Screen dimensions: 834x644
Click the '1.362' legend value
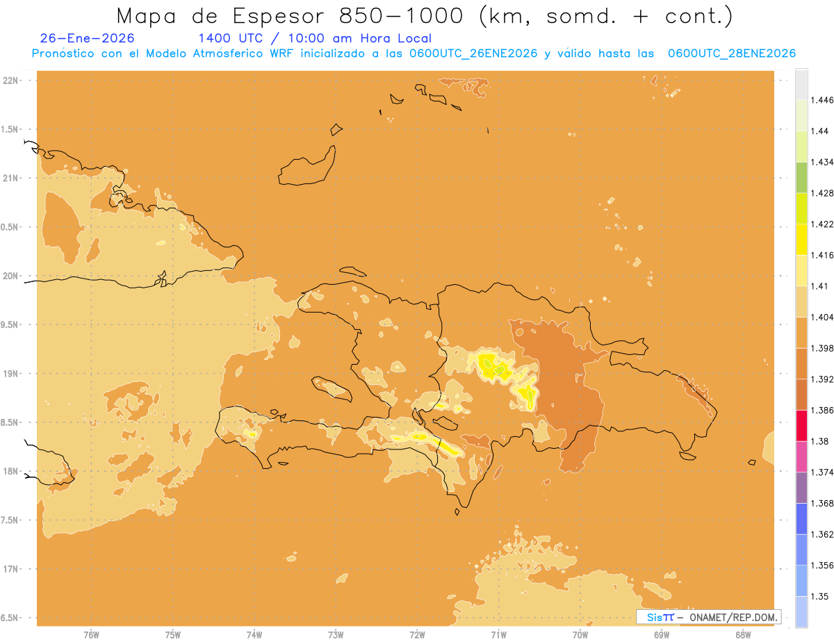pyautogui.click(x=821, y=534)
